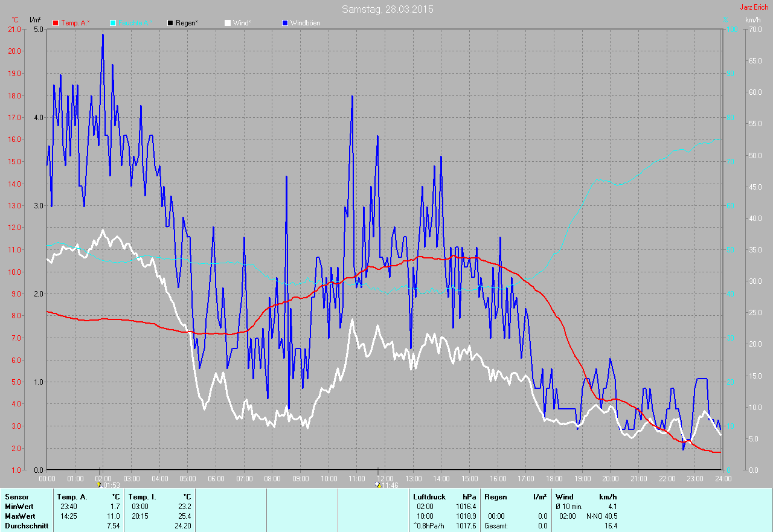
Task: Click the Luftdruck column header
Action: tap(429, 496)
